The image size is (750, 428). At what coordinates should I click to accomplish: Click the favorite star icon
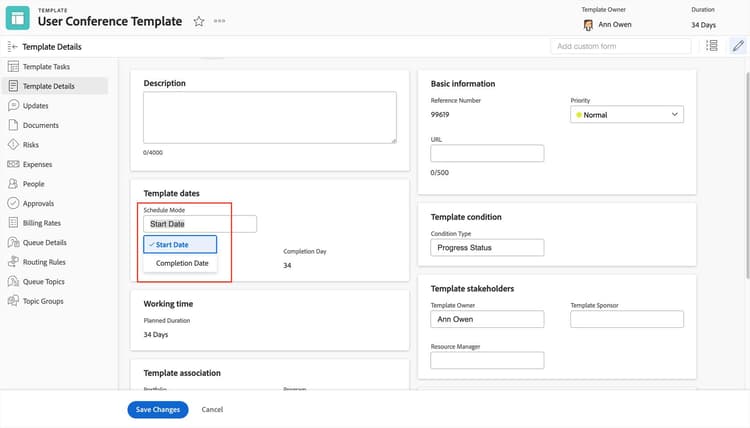coord(199,21)
